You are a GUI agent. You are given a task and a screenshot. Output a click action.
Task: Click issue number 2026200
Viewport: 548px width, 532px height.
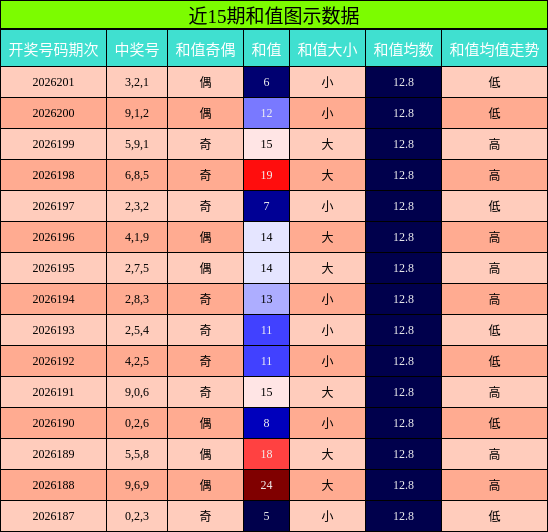pyautogui.click(x=53, y=113)
